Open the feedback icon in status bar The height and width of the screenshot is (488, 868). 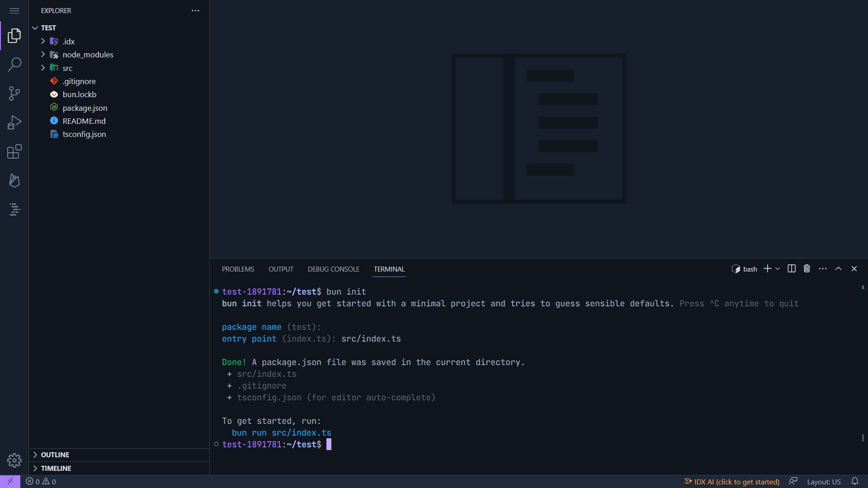point(793,482)
